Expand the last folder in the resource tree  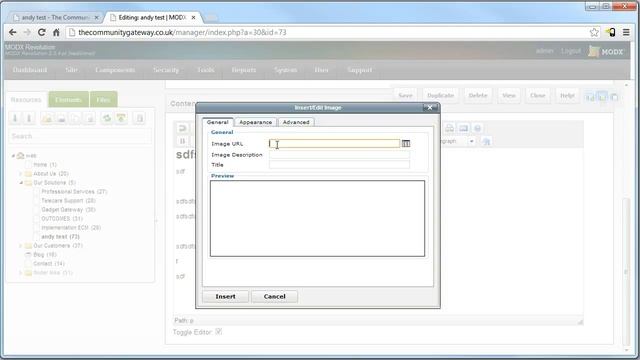pyautogui.click(x=20, y=273)
